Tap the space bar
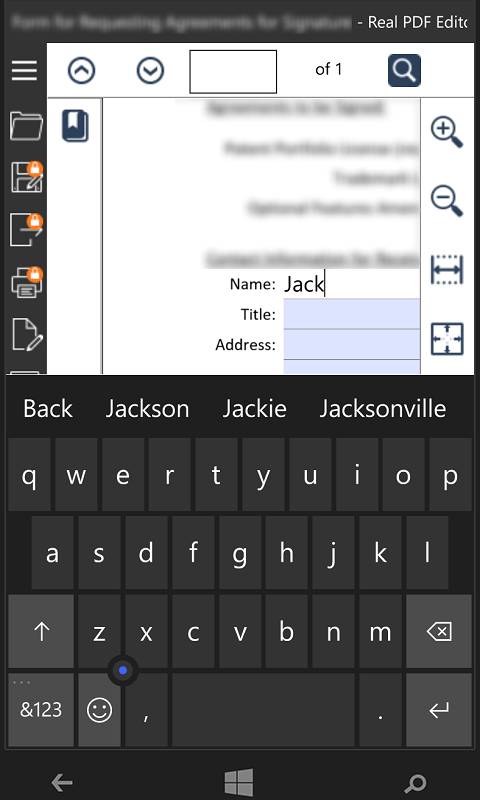This screenshot has height=800, width=480. click(x=263, y=710)
